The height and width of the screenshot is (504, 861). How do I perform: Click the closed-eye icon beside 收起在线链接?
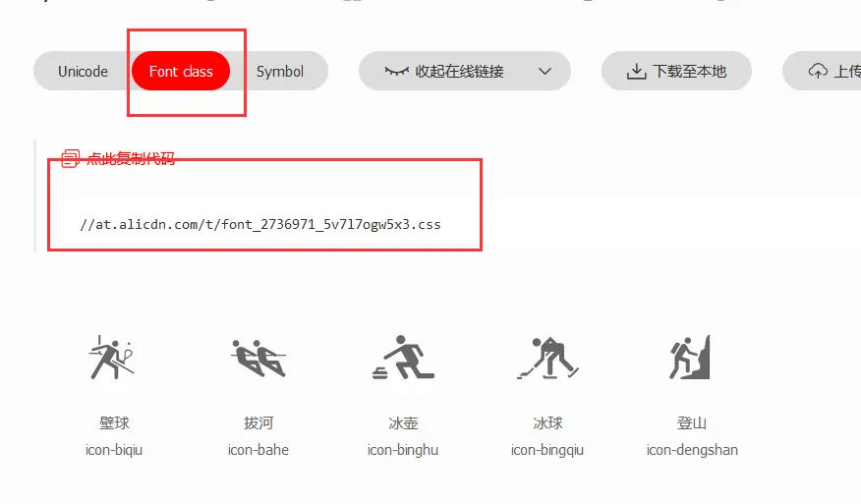(x=396, y=72)
